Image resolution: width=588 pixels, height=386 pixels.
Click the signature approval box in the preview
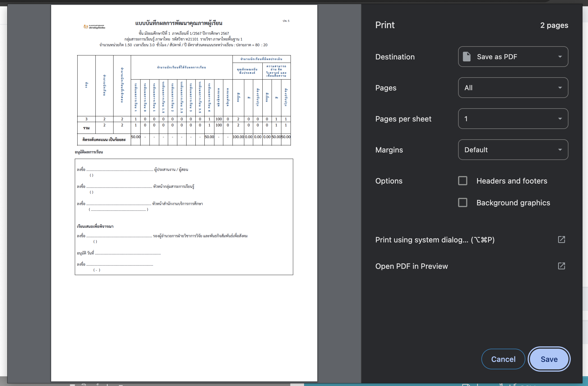[184, 217]
